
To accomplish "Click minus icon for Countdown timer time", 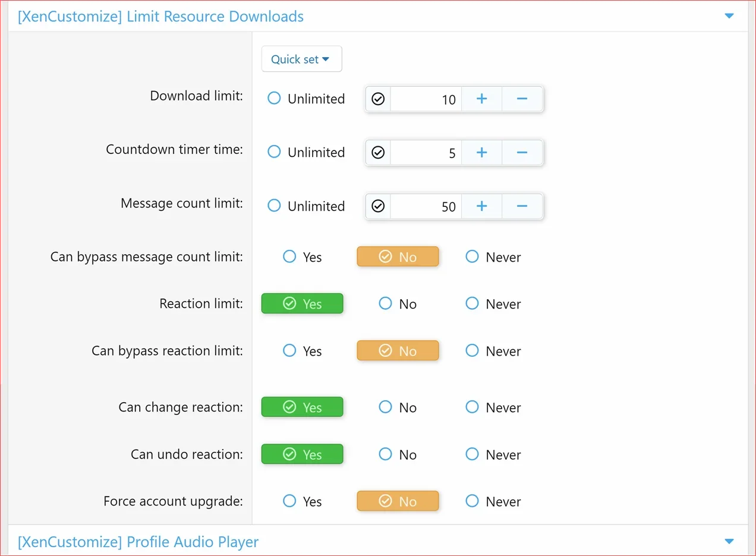I will click(522, 153).
